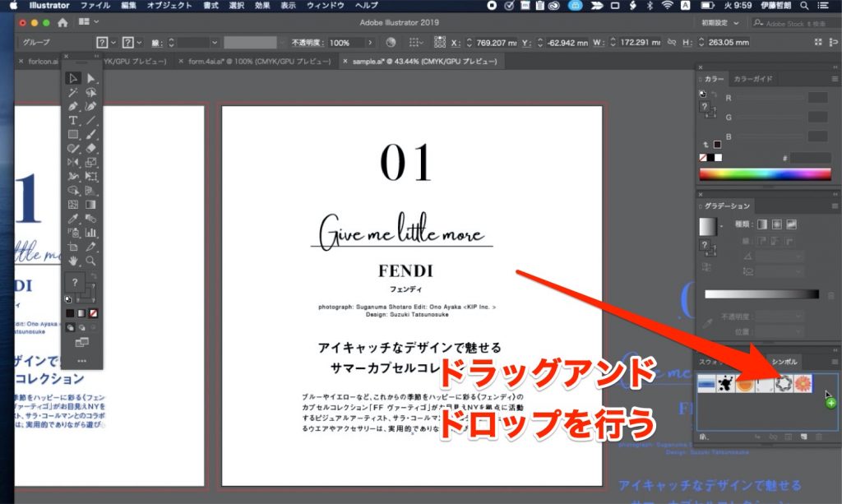The height and width of the screenshot is (504, 842).
Task: Click the 不透明度 label in control bar
Action: pyautogui.click(x=306, y=43)
